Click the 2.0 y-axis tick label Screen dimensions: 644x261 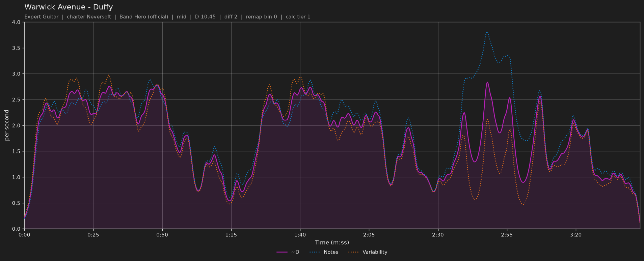pyautogui.click(x=16, y=125)
